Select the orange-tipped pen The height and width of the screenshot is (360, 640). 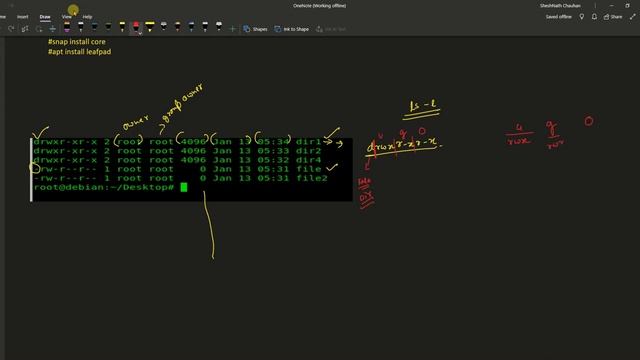tap(178, 27)
